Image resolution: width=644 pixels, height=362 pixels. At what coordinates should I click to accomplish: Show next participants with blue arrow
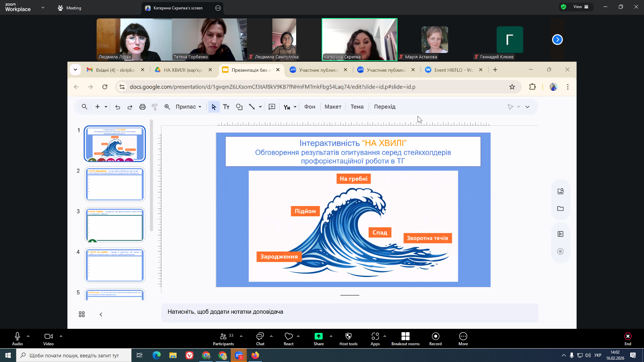pyautogui.click(x=557, y=40)
